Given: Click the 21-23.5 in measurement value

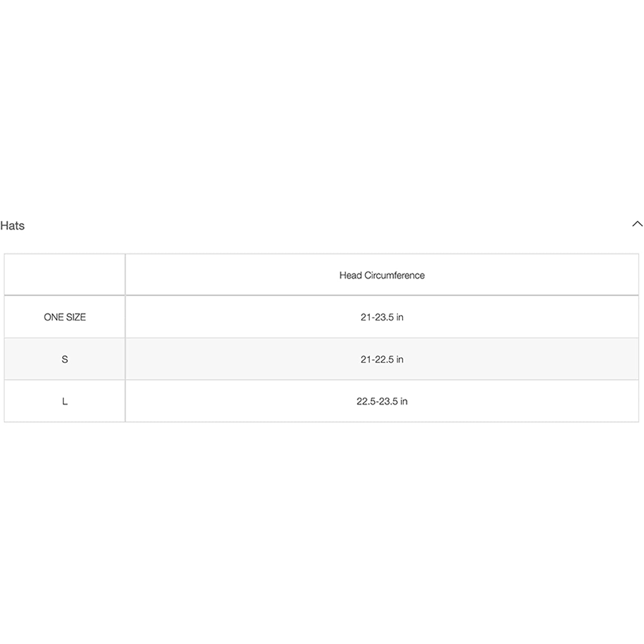Looking at the screenshot, I should click(382, 317).
